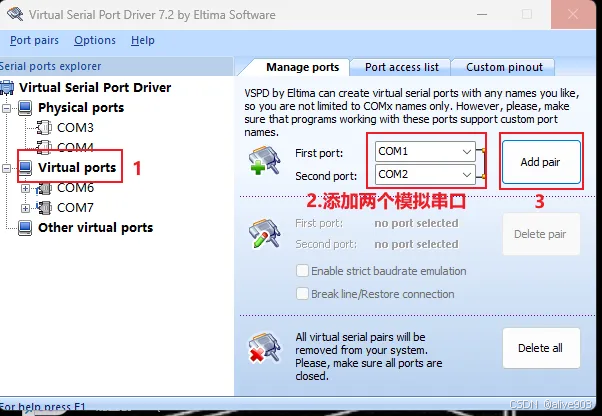Click the edit pair plug icon with pencil

tap(265, 233)
